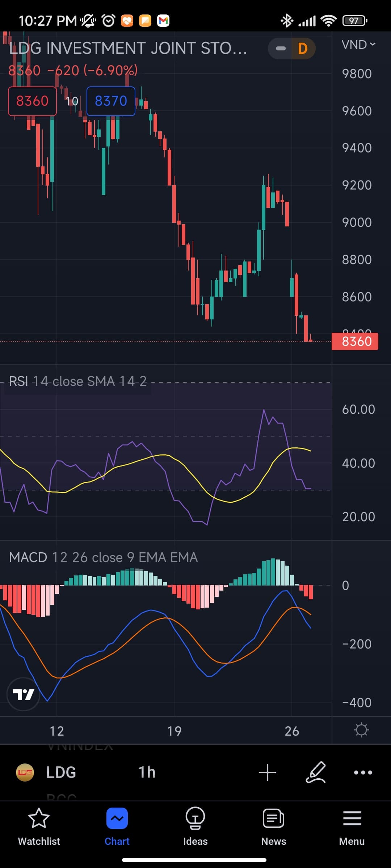This screenshot has width=391, height=868.
Task: Open the three-dots more options
Action: click(x=363, y=772)
